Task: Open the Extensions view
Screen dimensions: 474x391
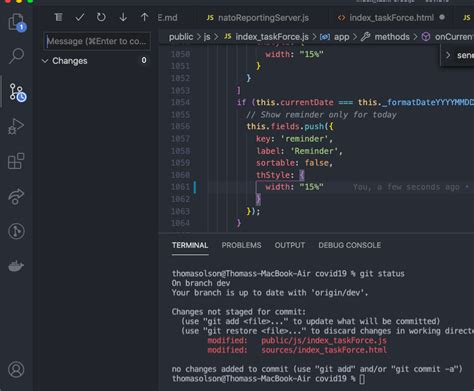Action: [x=16, y=161]
